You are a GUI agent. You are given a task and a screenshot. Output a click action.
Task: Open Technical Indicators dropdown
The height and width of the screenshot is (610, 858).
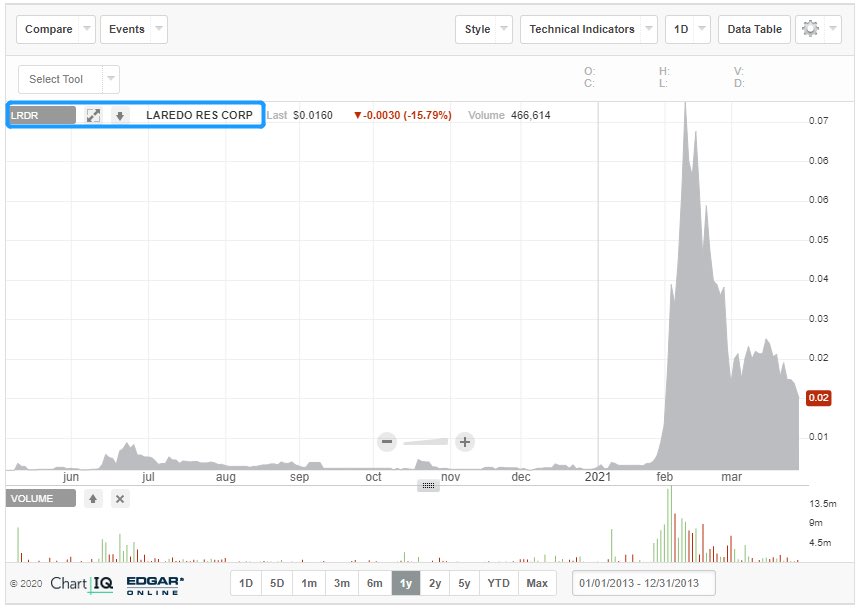(589, 29)
